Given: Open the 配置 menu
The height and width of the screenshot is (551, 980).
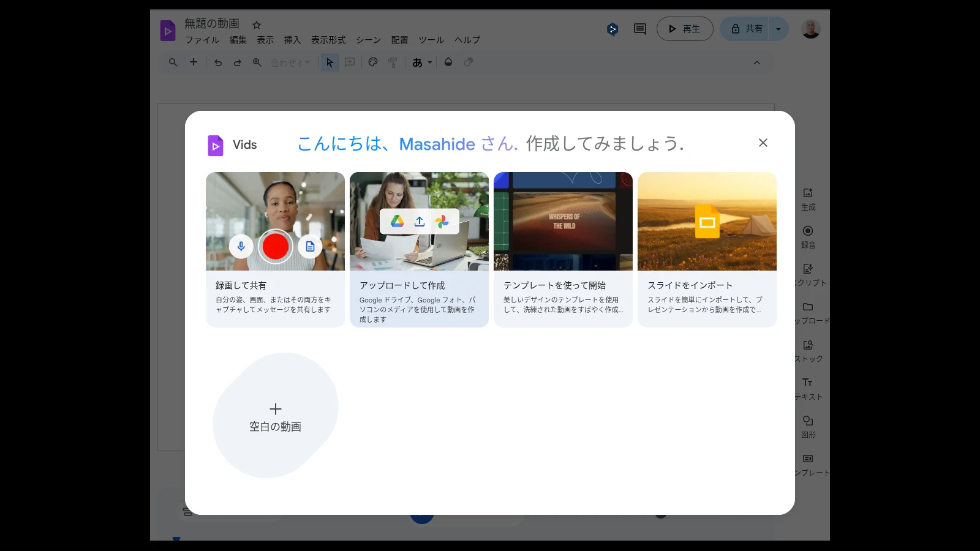Looking at the screenshot, I should click(x=400, y=40).
